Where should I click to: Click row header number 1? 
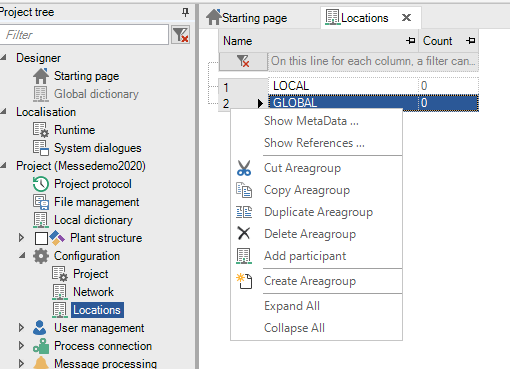tap(243, 87)
